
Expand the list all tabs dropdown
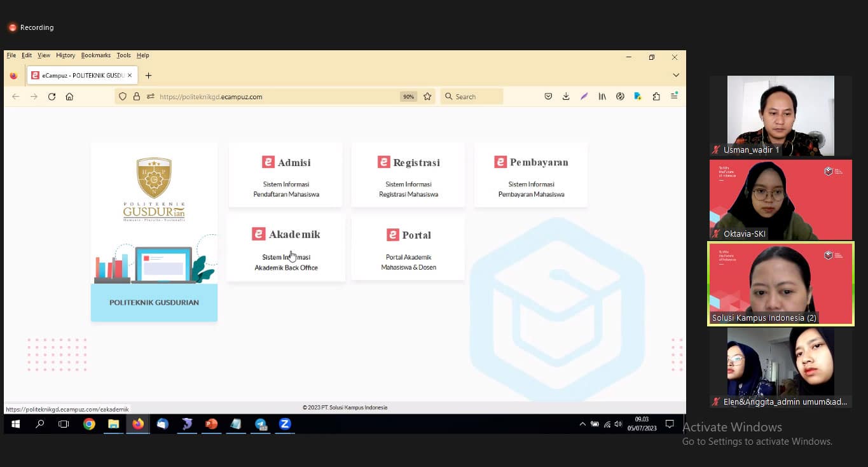pos(675,75)
